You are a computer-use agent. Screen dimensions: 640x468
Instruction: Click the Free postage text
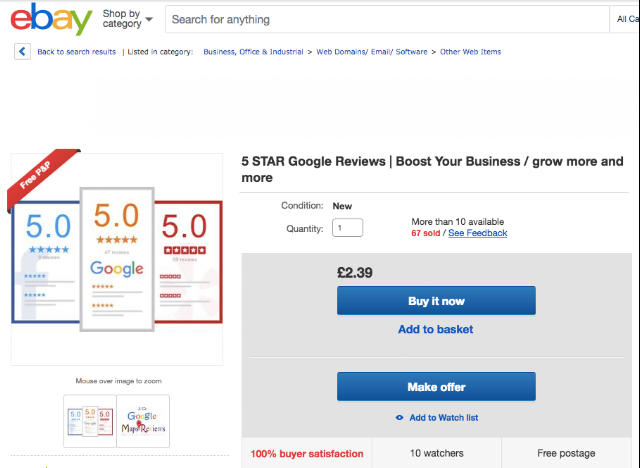566,453
